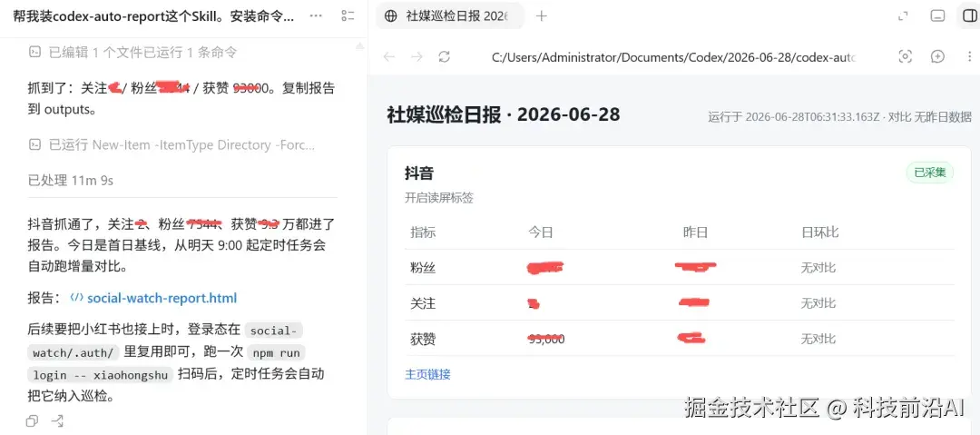Select the 社媒巡检日报 browser tab

(x=450, y=16)
